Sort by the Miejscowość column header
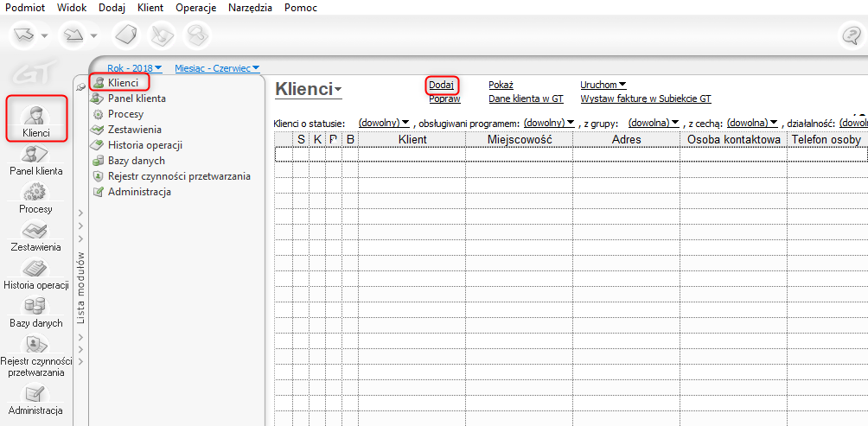The image size is (868, 426). pos(520,140)
